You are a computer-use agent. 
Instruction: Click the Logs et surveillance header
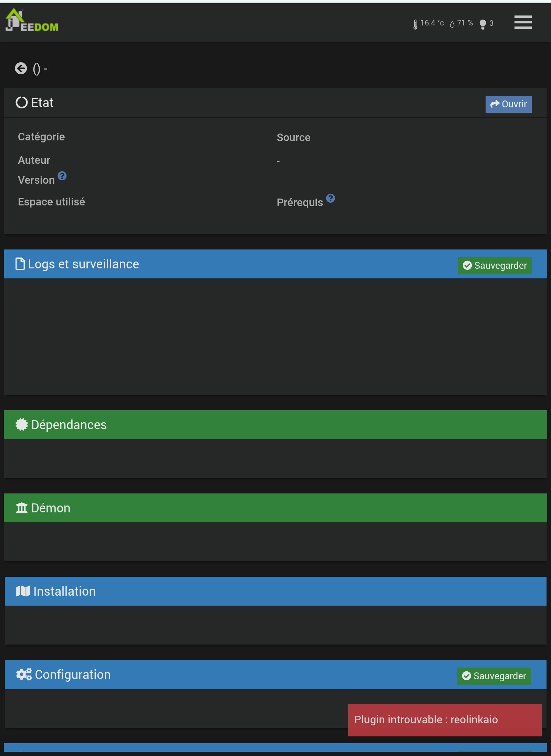[83, 264]
